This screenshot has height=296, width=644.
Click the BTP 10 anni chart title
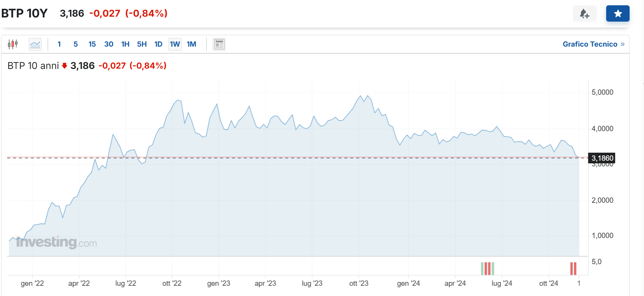pyautogui.click(x=33, y=66)
